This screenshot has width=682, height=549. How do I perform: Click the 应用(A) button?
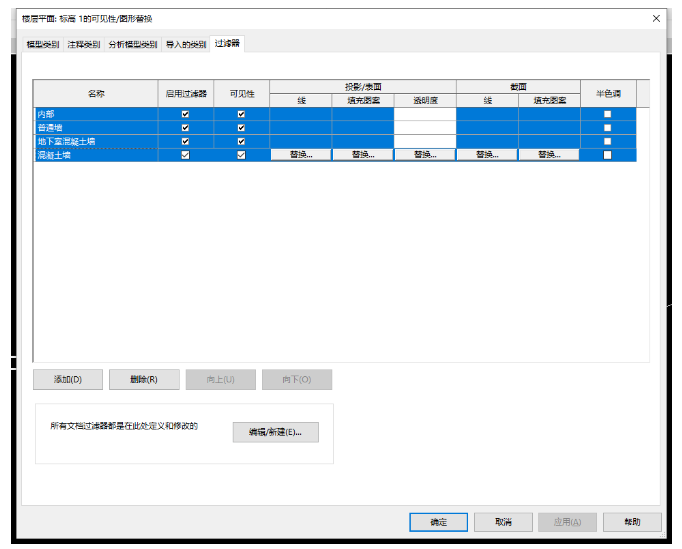point(567,522)
